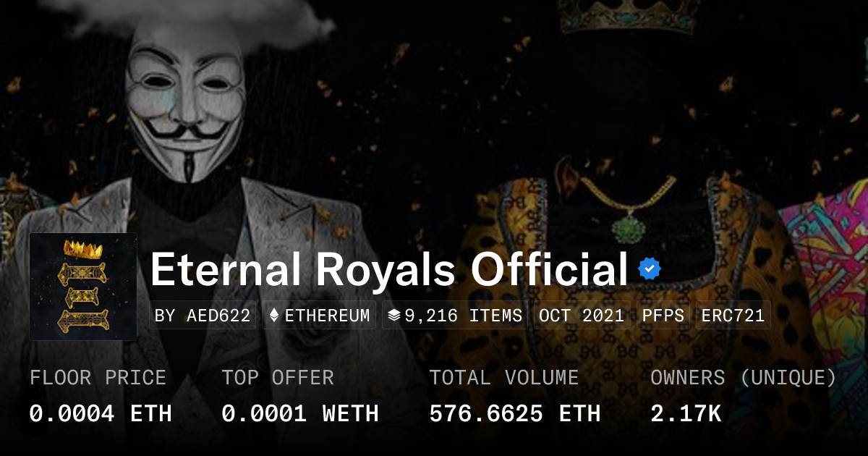
Task: Open creator profile BY AED622
Action: coord(203,316)
